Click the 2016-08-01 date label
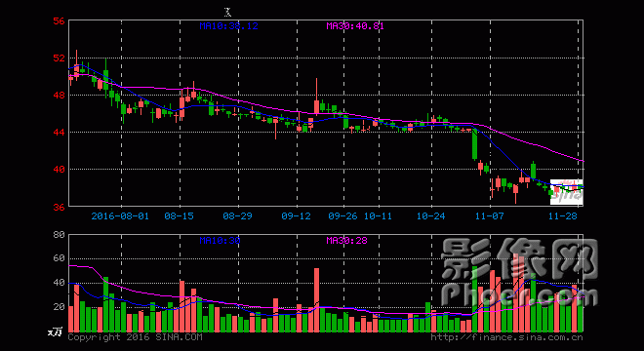Viewport: 644px width, 351px height. pyautogui.click(x=120, y=215)
